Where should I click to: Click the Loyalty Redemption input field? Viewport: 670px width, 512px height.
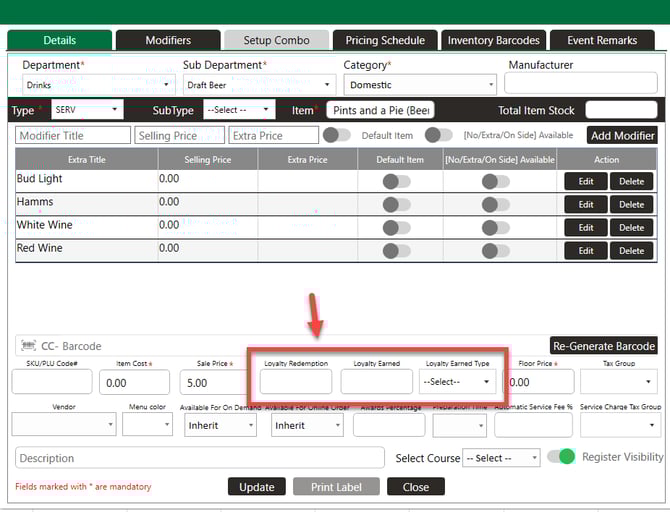295,381
